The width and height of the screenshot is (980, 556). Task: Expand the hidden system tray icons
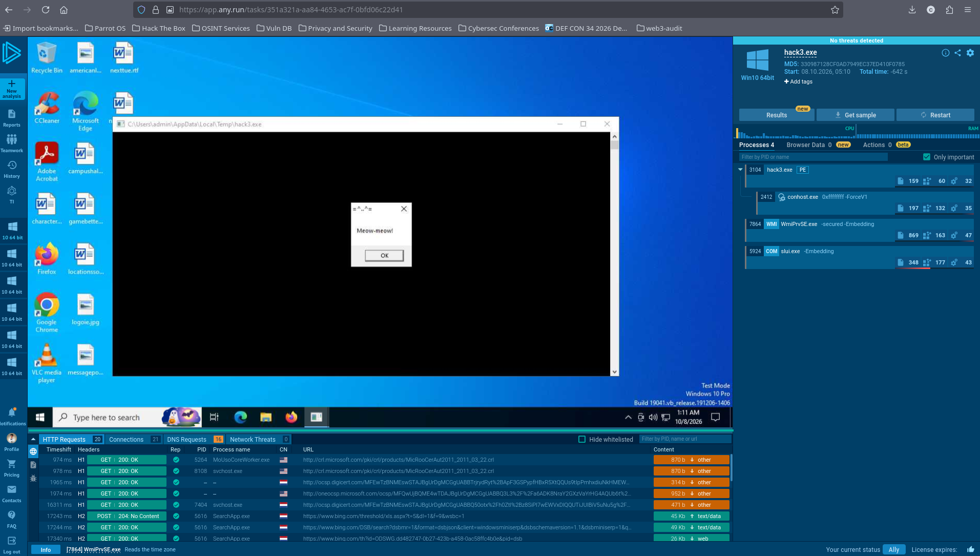pyautogui.click(x=628, y=417)
